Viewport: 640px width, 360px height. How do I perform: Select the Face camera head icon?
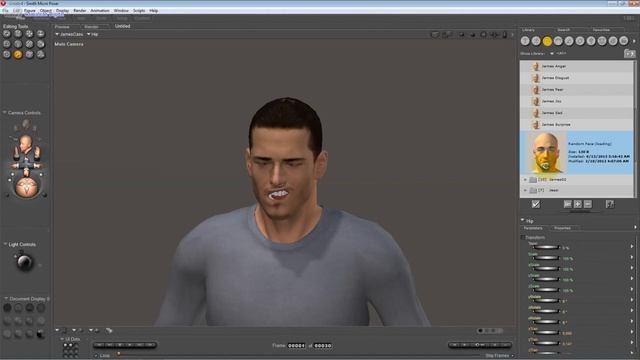pos(26,143)
